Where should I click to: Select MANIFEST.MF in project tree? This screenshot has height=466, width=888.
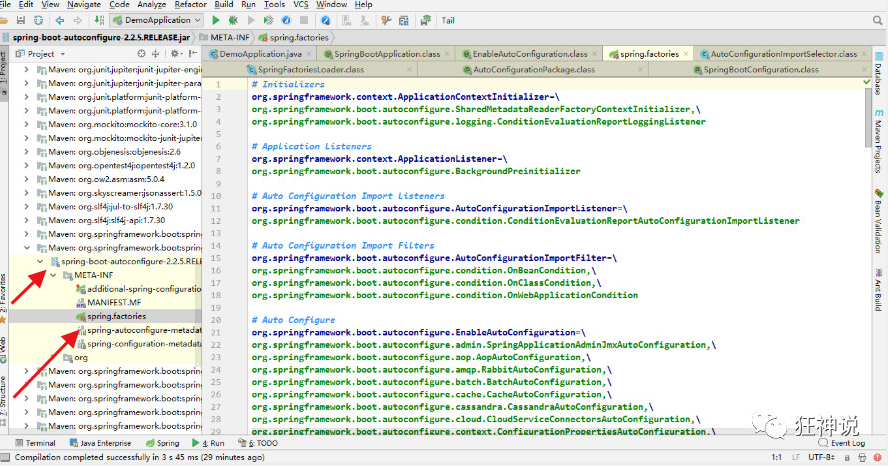116,302
